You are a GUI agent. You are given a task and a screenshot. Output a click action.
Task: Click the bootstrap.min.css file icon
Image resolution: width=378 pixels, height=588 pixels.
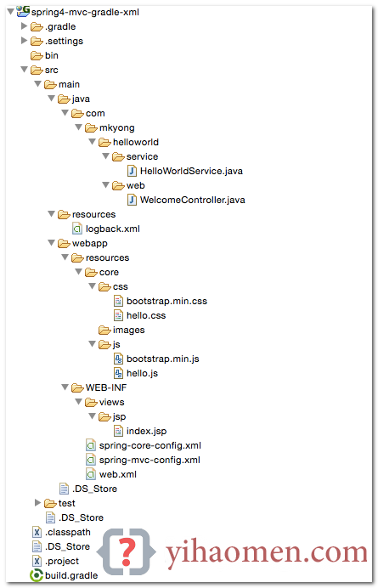click(119, 301)
